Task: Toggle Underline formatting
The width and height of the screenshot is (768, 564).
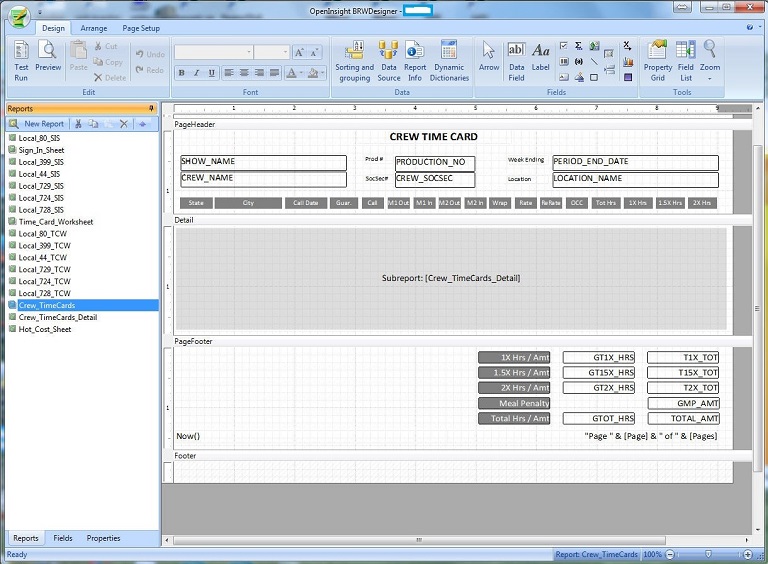Action: click(x=212, y=73)
